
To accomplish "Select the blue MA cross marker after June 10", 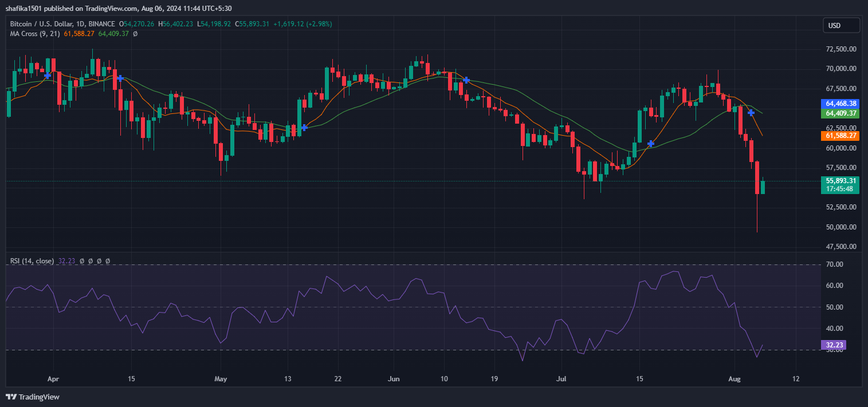I will pyautogui.click(x=466, y=80).
